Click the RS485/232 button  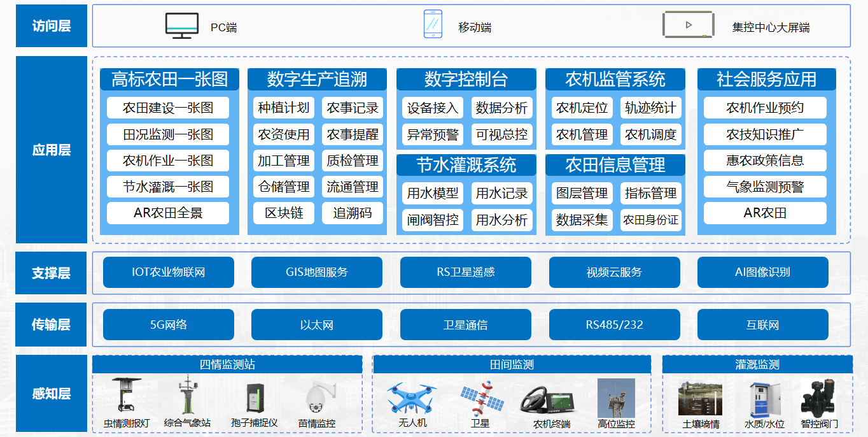(x=615, y=325)
